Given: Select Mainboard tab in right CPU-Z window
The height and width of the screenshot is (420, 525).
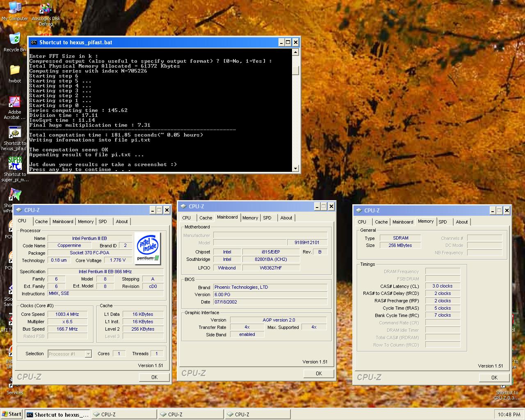Looking at the screenshot, I should (x=403, y=222).
